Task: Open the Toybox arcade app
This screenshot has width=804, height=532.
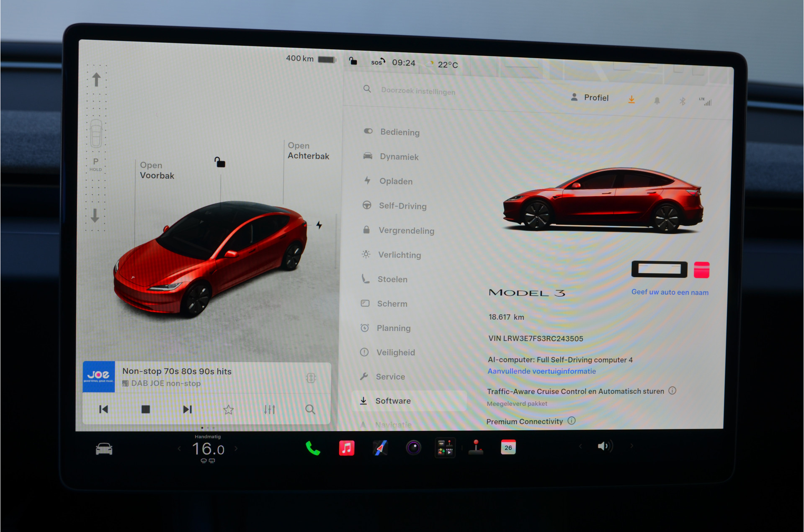Action: coord(445,447)
